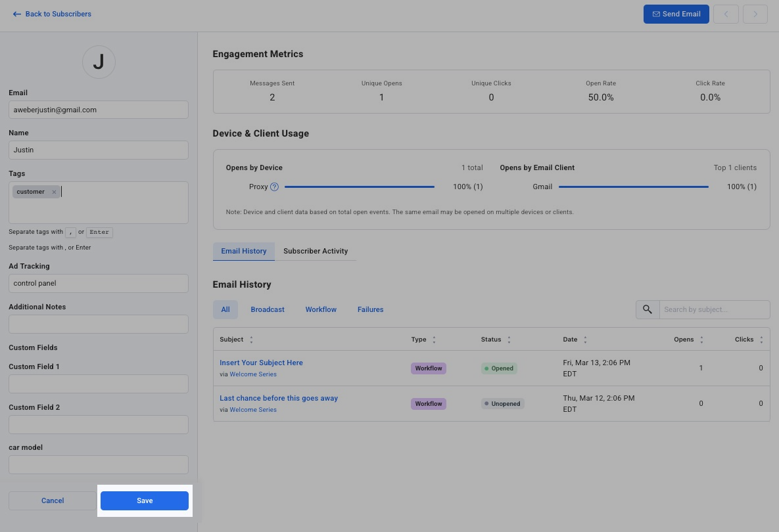Sort email history by Opens column
The image size is (779, 532).
pos(701,340)
